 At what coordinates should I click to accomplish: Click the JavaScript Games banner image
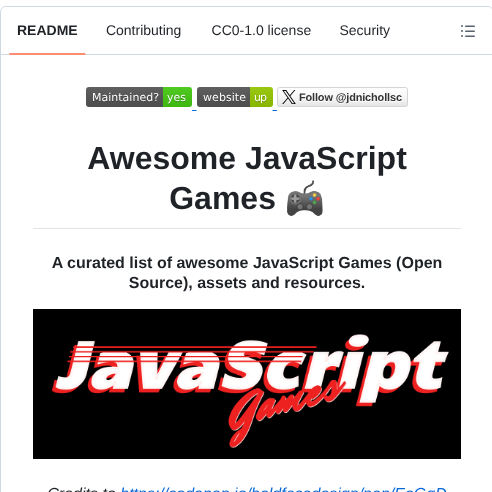tap(247, 384)
